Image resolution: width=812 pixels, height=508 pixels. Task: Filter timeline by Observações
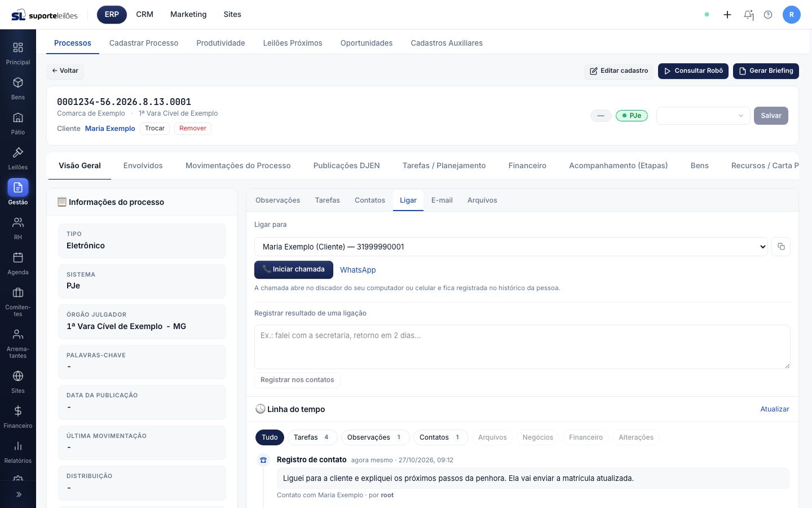[x=375, y=437]
